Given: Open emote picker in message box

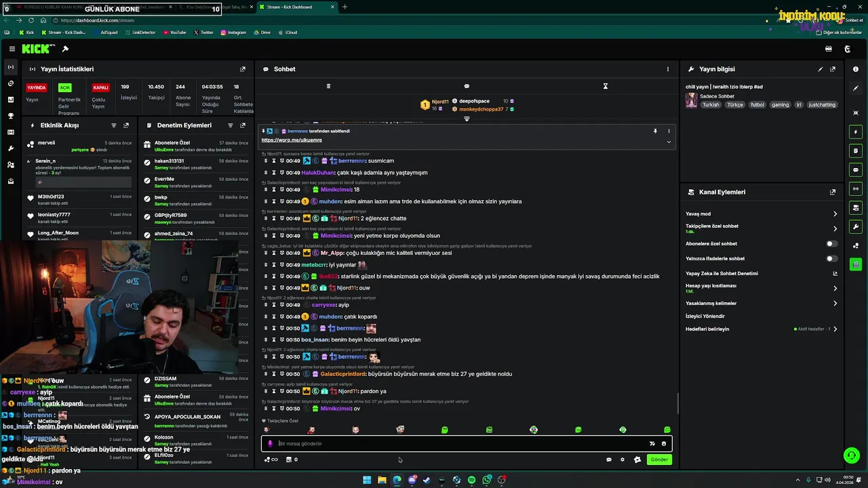Looking at the screenshot, I should point(664,444).
